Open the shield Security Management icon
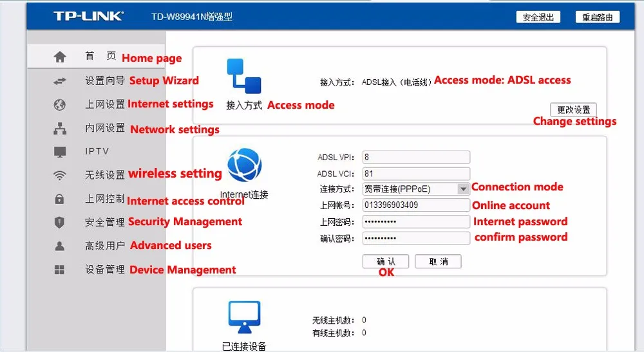The width and height of the screenshot is (644, 352). (x=59, y=223)
